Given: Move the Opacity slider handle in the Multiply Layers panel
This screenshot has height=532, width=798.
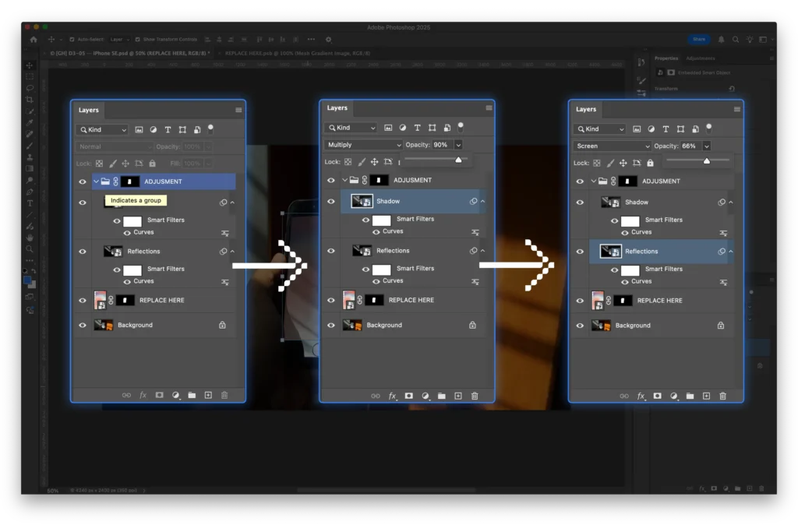Looking at the screenshot, I should click(x=458, y=160).
